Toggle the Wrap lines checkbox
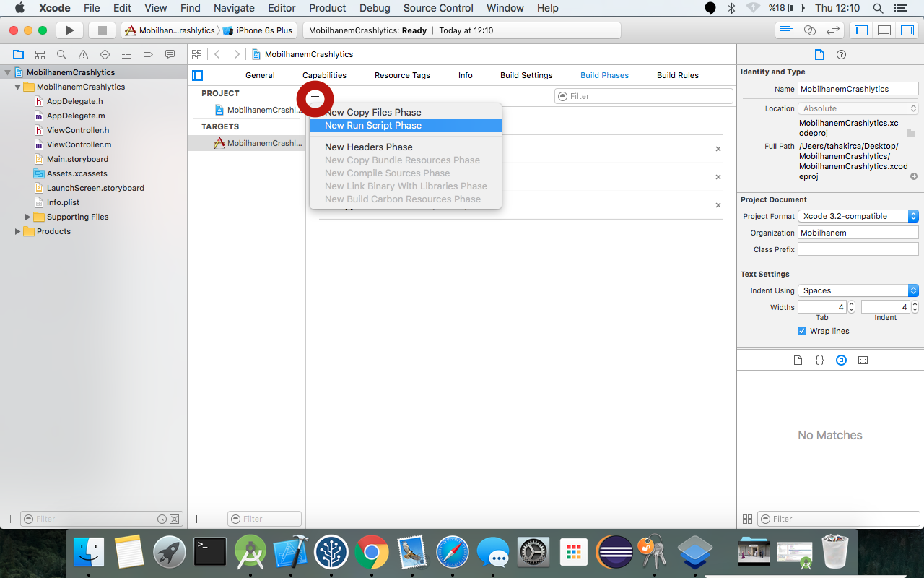This screenshot has width=924, height=578. [802, 331]
